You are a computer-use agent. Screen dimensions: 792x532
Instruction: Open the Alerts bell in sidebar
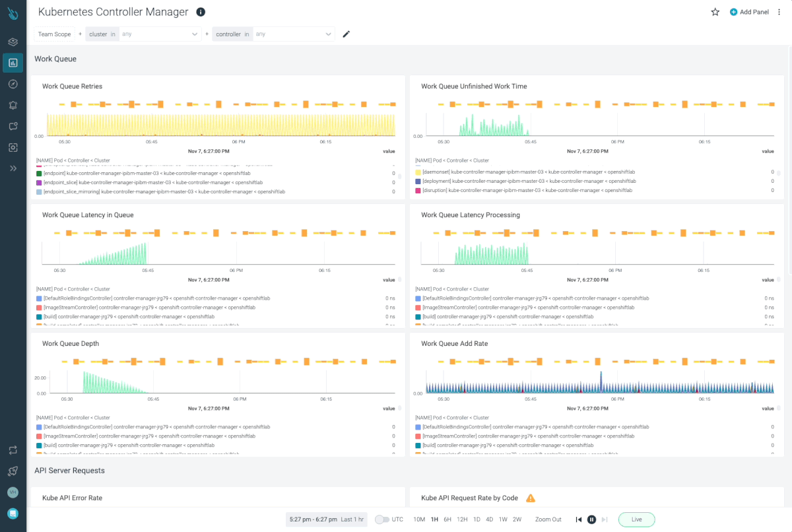tap(13, 105)
